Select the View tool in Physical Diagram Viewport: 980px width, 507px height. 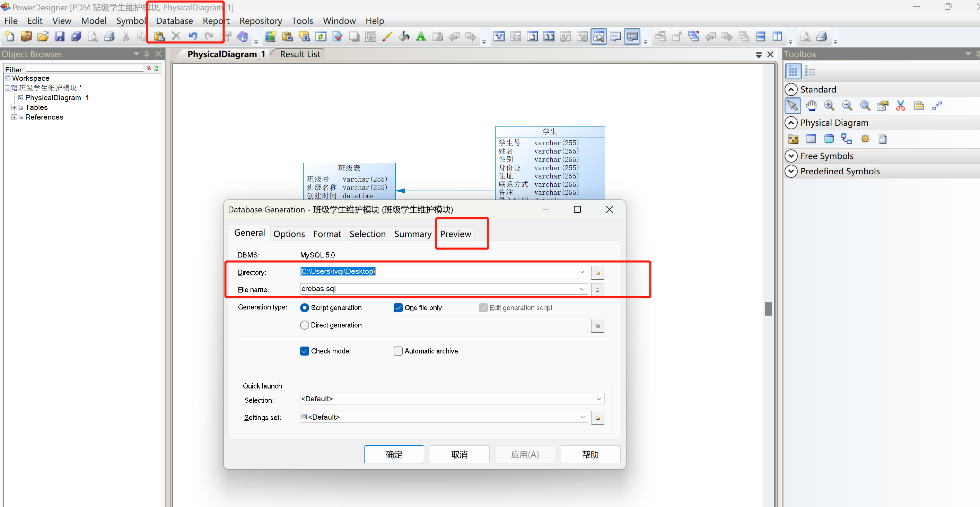click(x=829, y=139)
